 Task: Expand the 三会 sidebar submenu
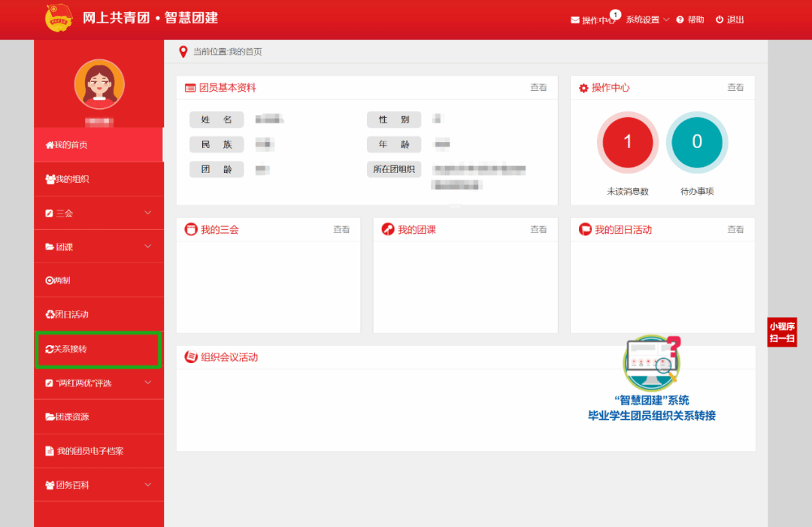pos(147,213)
